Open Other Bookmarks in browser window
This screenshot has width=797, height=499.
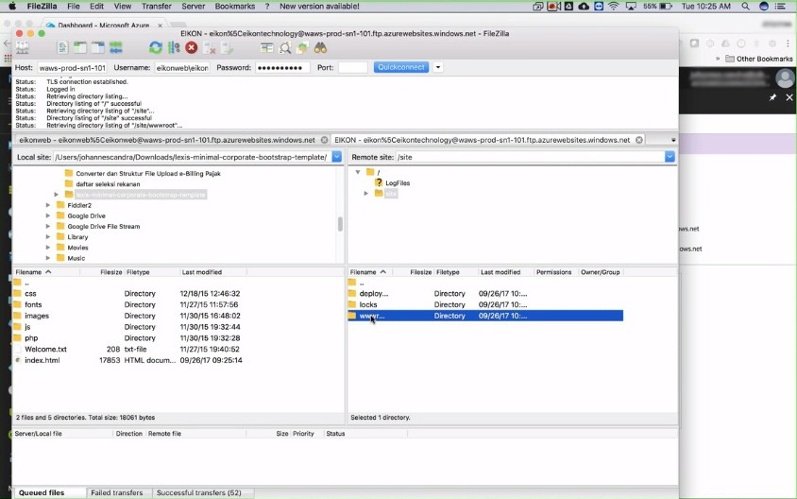pos(759,59)
